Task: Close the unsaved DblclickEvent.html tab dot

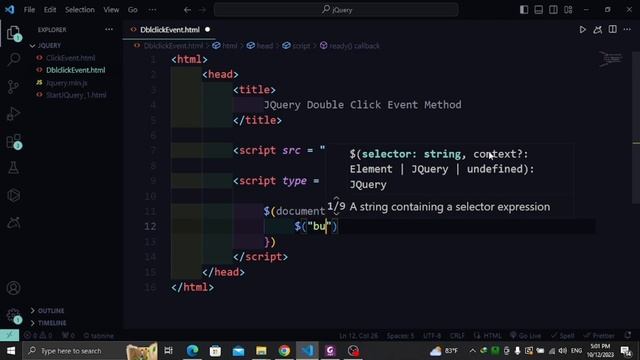Action: [x=207, y=30]
